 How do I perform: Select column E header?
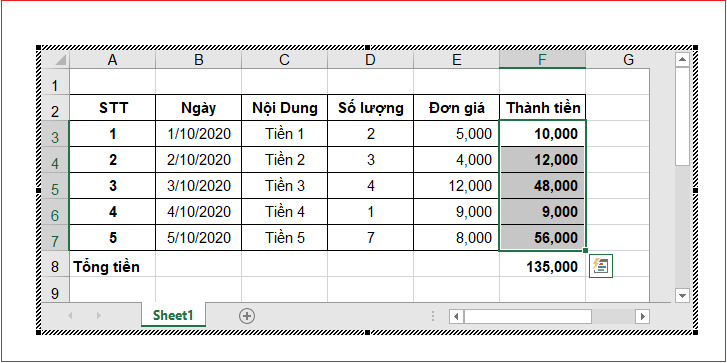click(x=456, y=60)
